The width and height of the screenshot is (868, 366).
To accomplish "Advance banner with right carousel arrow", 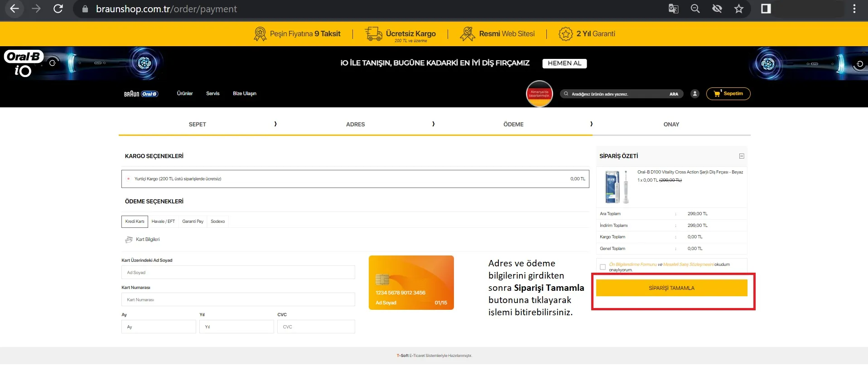I will pos(859,64).
